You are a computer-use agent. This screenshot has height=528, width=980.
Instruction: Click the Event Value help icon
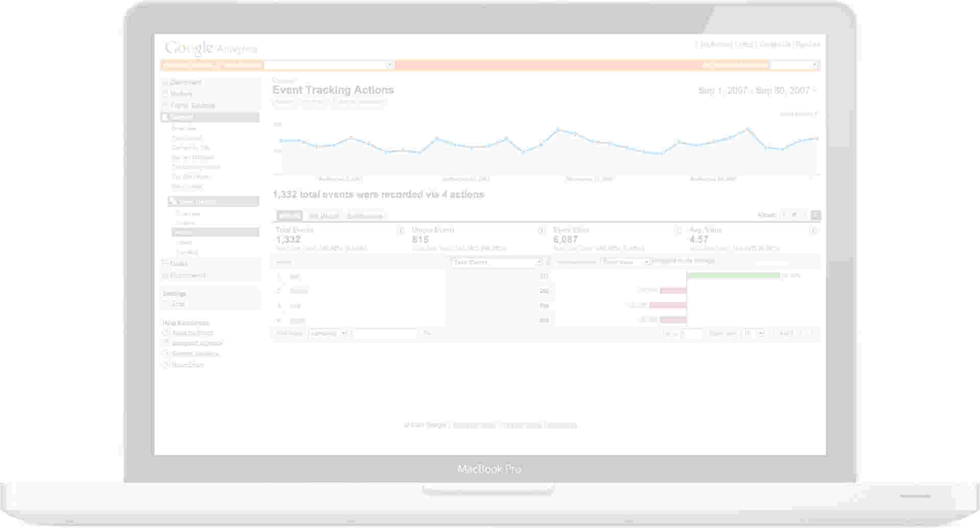tap(678, 231)
